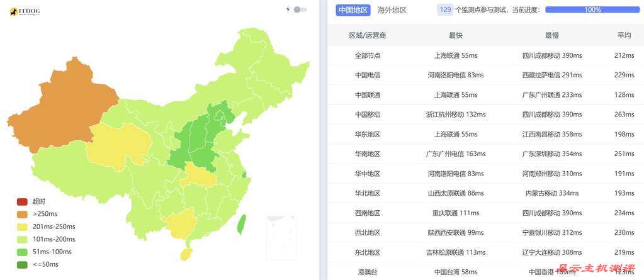Click the ITDOG logo

(25, 12)
